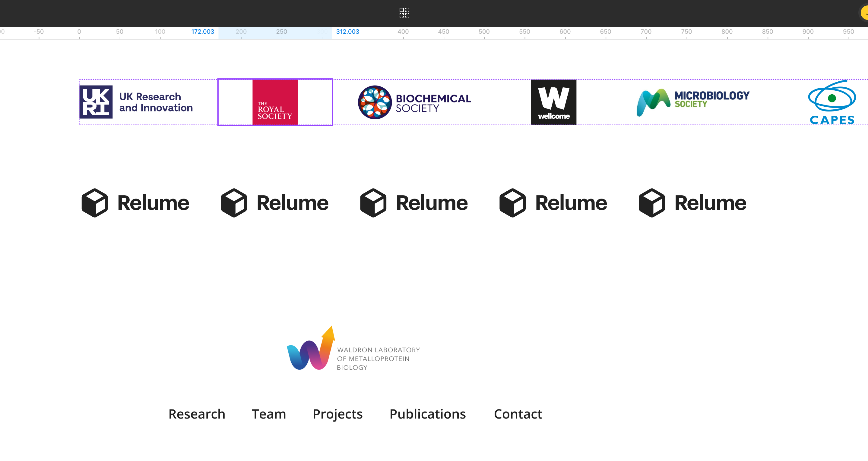Click the grid selection icon in top bar
This screenshot has width=868, height=461.
click(x=404, y=13)
